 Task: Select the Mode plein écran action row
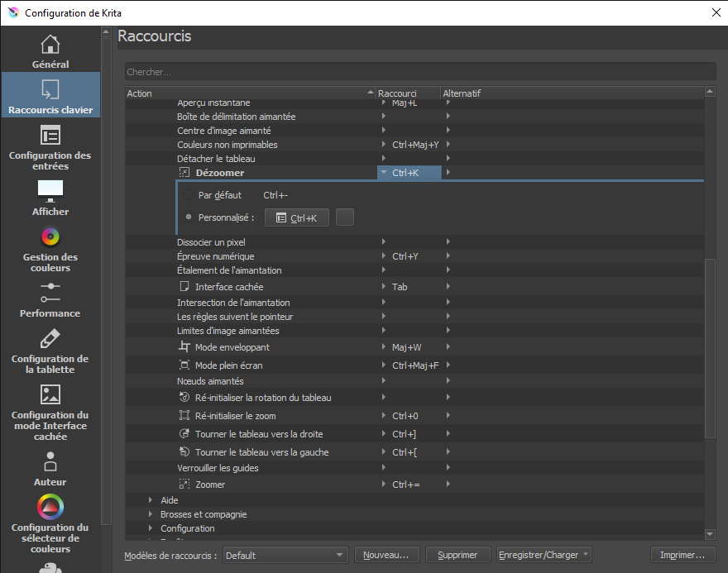coord(232,365)
